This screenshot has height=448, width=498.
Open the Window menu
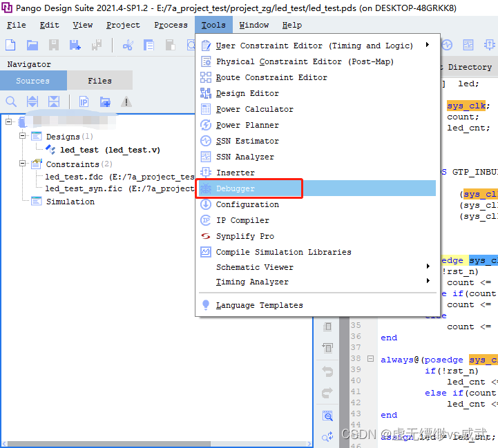[x=253, y=25]
